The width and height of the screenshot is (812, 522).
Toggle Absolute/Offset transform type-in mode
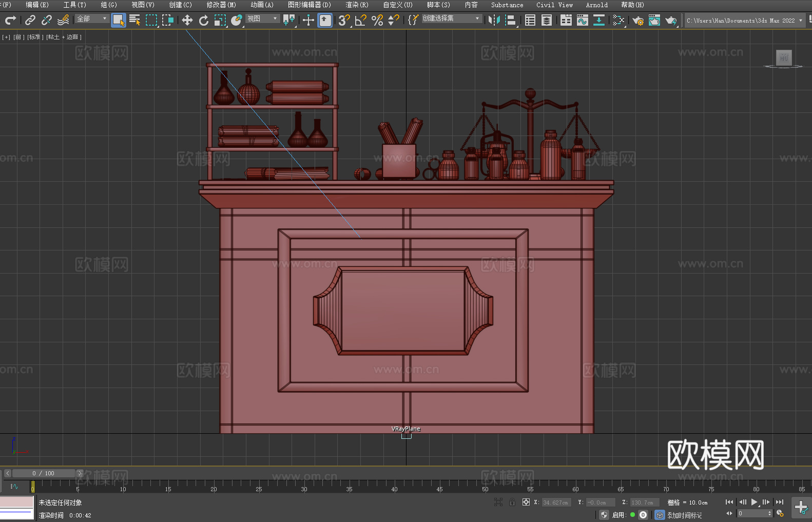(526, 502)
